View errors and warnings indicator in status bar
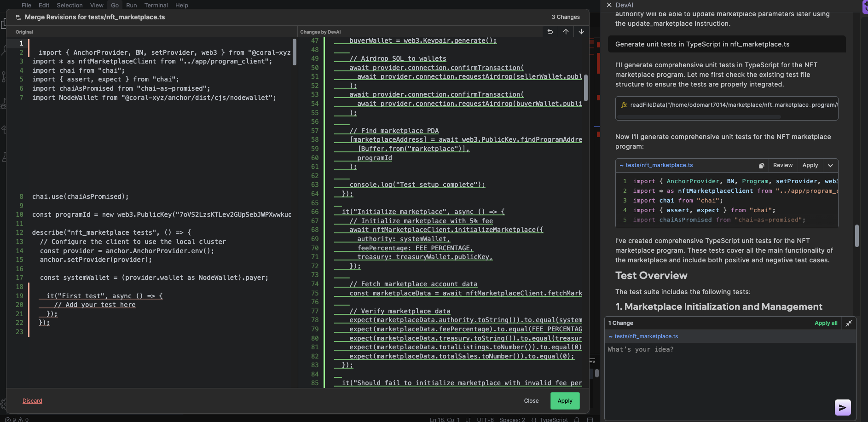Image resolution: width=868 pixels, height=422 pixels. pyautogui.click(x=14, y=419)
